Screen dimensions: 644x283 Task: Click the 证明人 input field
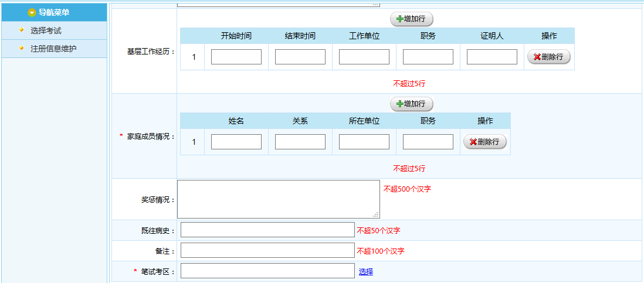click(x=492, y=57)
